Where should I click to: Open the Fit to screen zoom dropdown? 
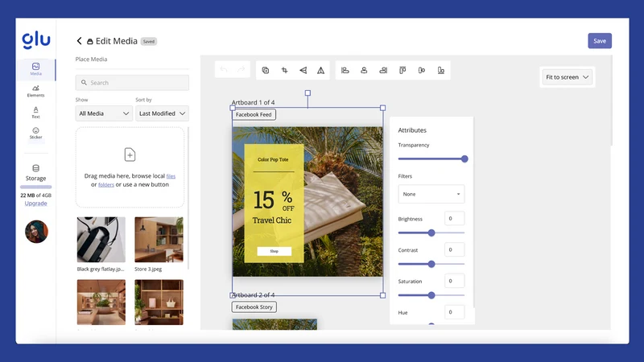pos(568,77)
